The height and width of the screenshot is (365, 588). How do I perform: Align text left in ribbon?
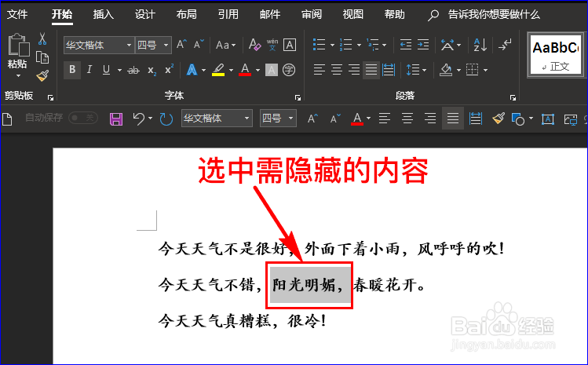pyautogui.click(x=320, y=70)
